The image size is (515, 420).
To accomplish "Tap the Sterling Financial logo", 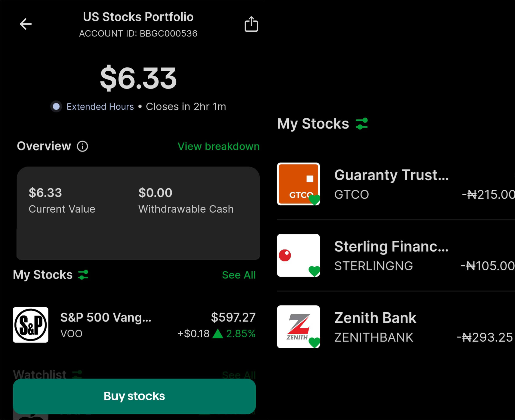I will [x=298, y=255].
